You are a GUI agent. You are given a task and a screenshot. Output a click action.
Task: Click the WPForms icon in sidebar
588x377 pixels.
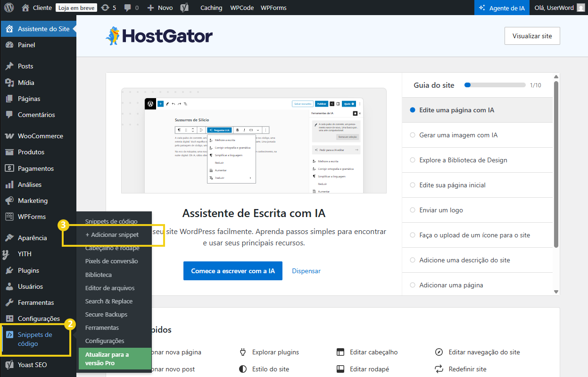click(x=9, y=217)
